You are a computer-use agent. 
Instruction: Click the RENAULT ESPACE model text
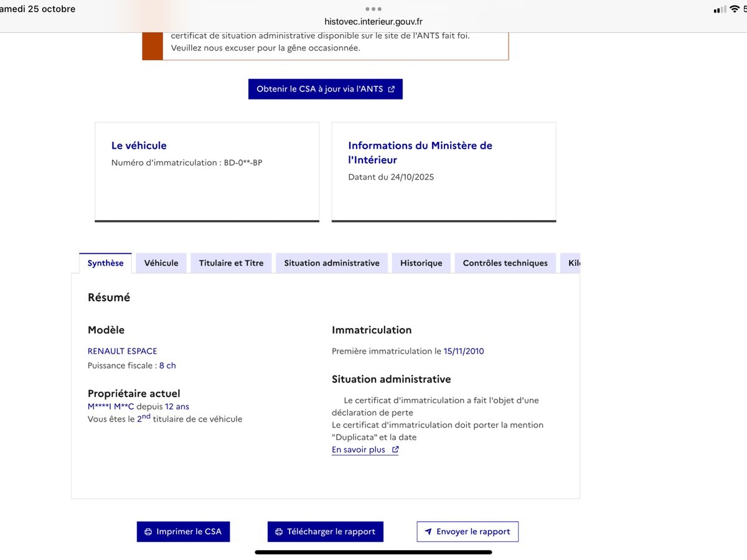click(x=123, y=351)
